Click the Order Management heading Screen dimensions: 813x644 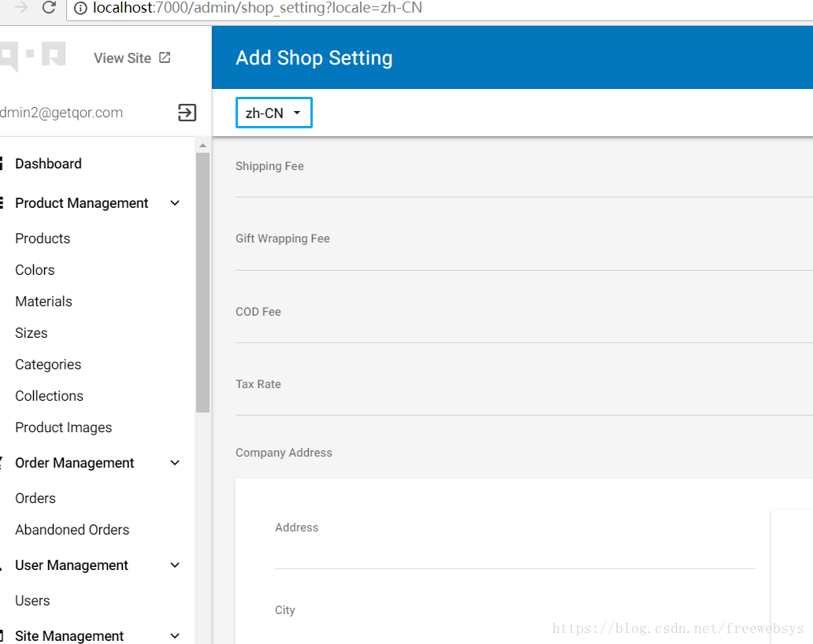pyautogui.click(x=74, y=463)
